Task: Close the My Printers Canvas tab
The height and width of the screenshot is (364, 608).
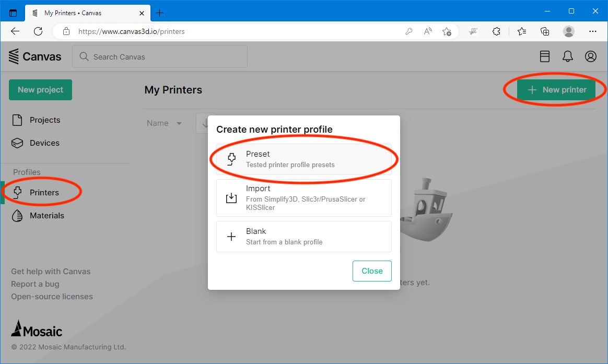Action: click(x=142, y=13)
